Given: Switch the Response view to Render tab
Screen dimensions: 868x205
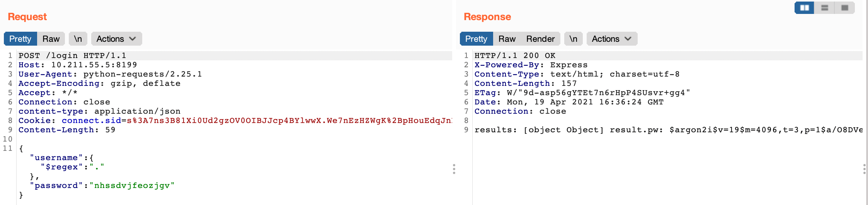Looking at the screenshot, I should (540, 39).
